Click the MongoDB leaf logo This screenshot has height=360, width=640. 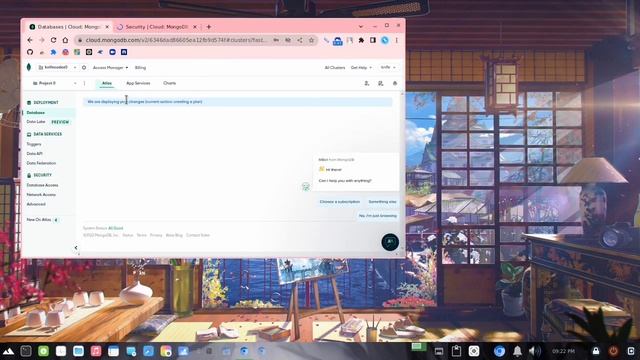pyautogui.click(x=29, y=67)
